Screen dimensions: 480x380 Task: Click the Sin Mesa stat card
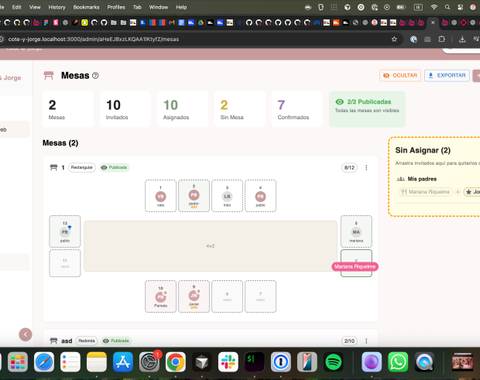click(240, 109)
